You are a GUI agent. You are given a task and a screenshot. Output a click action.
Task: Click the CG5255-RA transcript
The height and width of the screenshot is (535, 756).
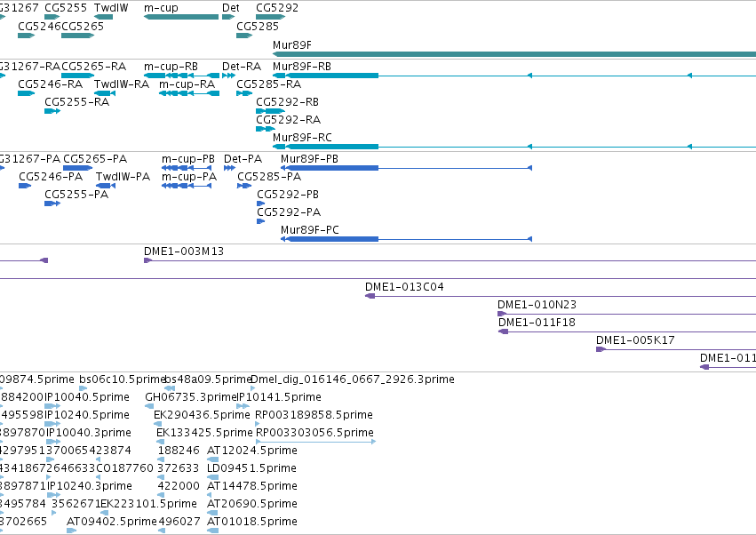52,111
